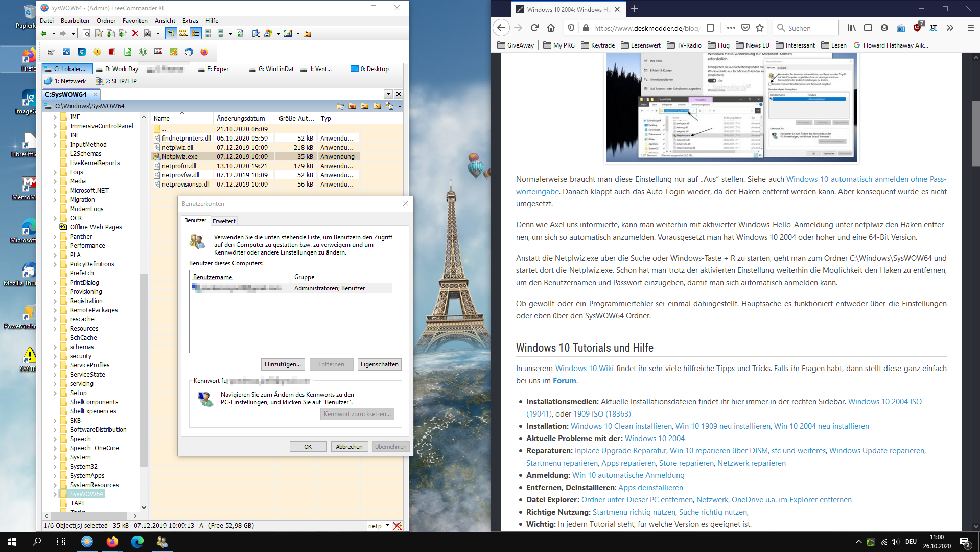Open the Extras menu
The height and width of the screenshot is (552, 980).
[x=190, y=21]
